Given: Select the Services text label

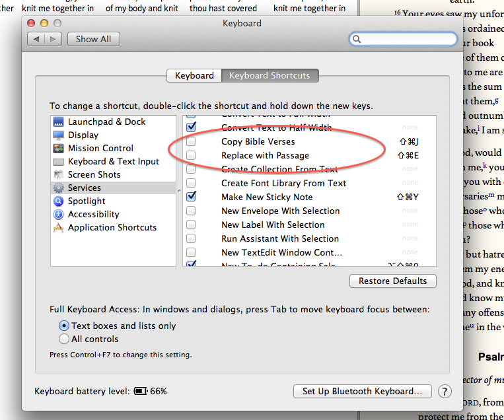Looking at the screenshot, I should point(84,188).
